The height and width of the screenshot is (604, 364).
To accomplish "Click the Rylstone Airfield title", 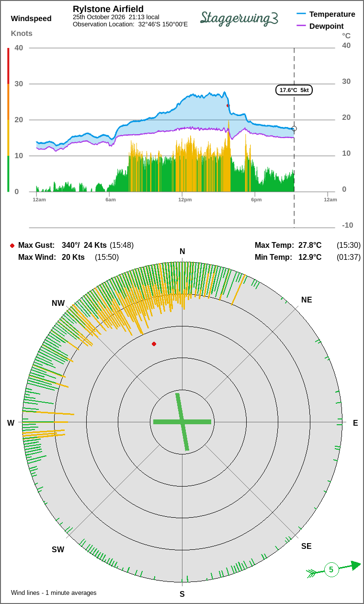I will [x=108, y=9].
